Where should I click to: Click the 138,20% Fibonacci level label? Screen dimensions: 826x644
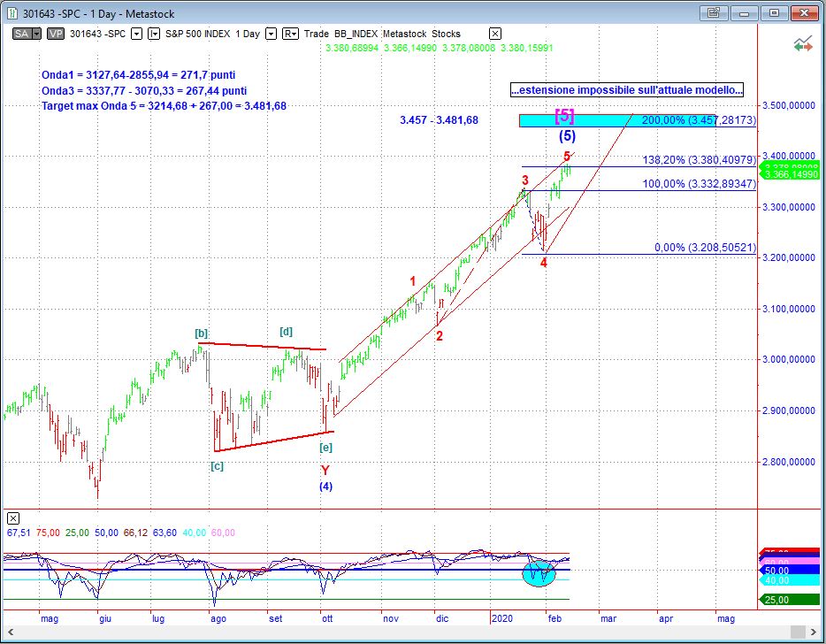point(699,160)
